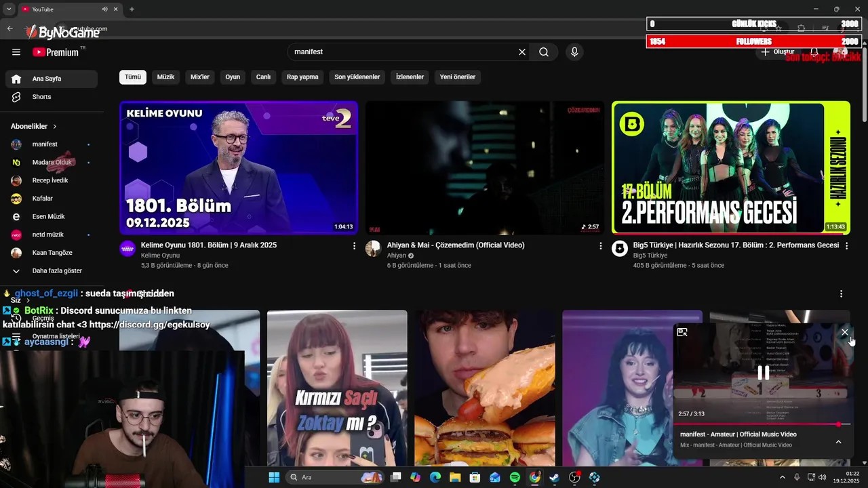The height and width of the screenshot is (488, 868).
Task: Open the Ahiyan channel avatar
Action: [x=374, y=249]
